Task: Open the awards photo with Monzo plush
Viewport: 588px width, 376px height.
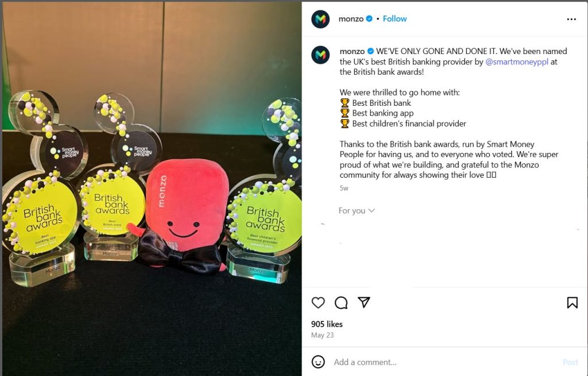Action: point(152,189)
